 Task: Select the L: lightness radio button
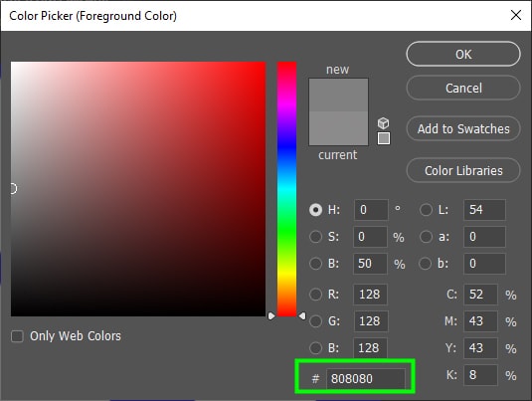[x=426, y=210]
